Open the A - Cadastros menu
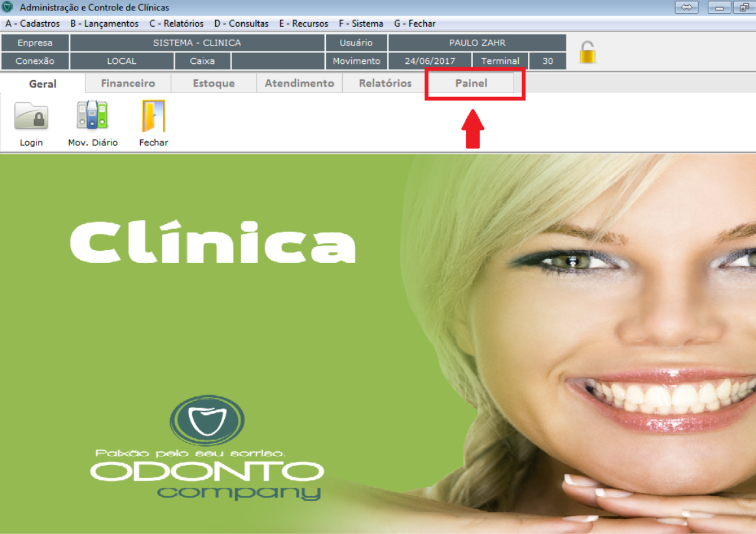The height and width of the screenshot is (534, 756). pyautogui.click(x=33, y=23)
